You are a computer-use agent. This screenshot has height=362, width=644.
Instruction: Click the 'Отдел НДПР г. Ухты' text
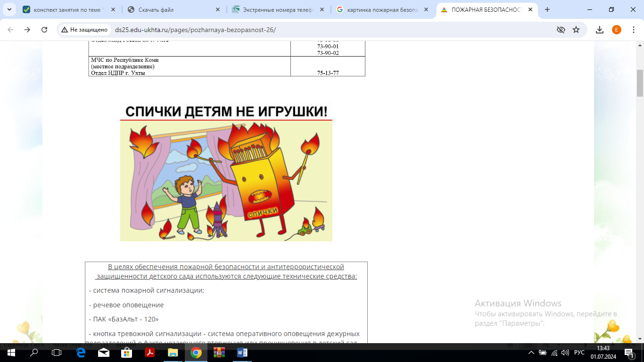tap(118, 73)
